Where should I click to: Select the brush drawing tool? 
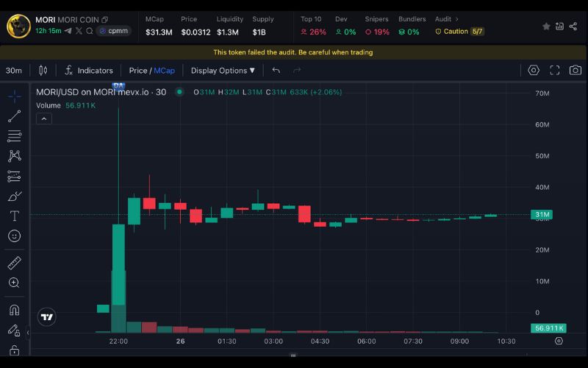pyautogui.click(x=14, y=196)
